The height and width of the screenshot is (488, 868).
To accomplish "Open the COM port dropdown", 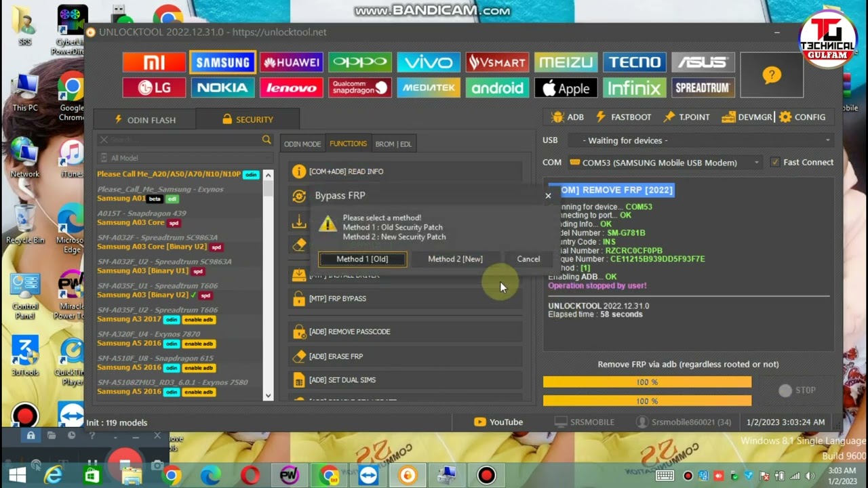I will click(x=665, y=163).
